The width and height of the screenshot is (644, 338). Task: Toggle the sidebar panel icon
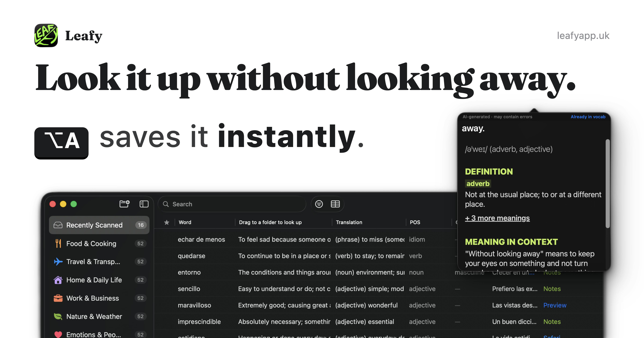point(144,204)
